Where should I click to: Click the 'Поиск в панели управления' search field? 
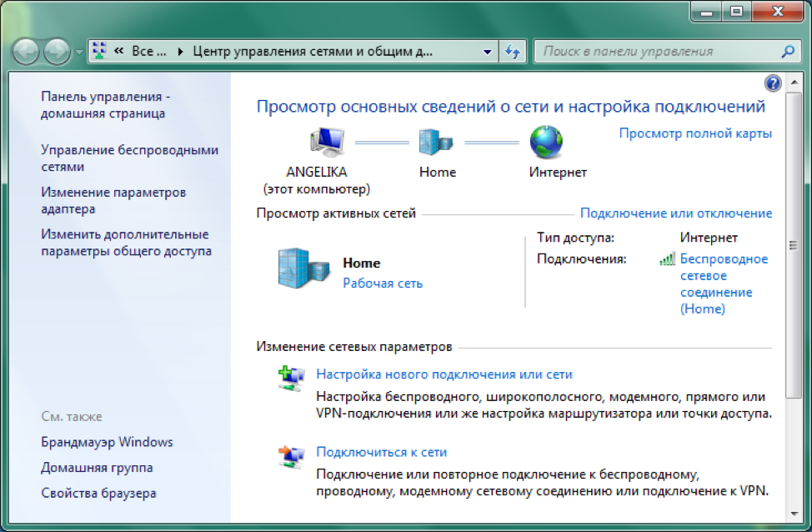coord(659,52)
